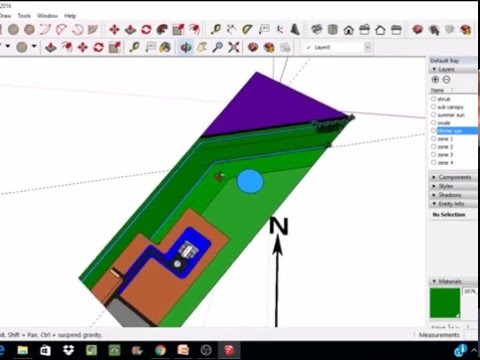The width and height of the screenshot is (480, 360).
Task: Expand the Shadows panel
Action: tap(434, 195)
